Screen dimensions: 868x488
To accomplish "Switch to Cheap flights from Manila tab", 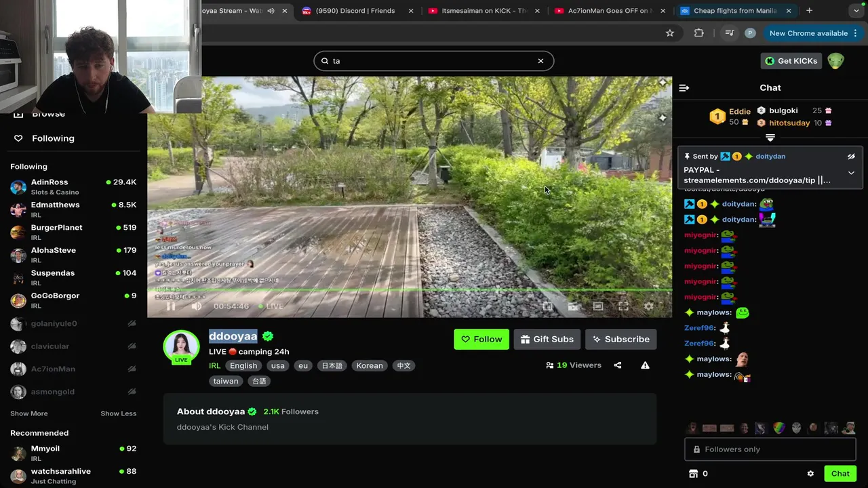I will (x=736, y=11).
